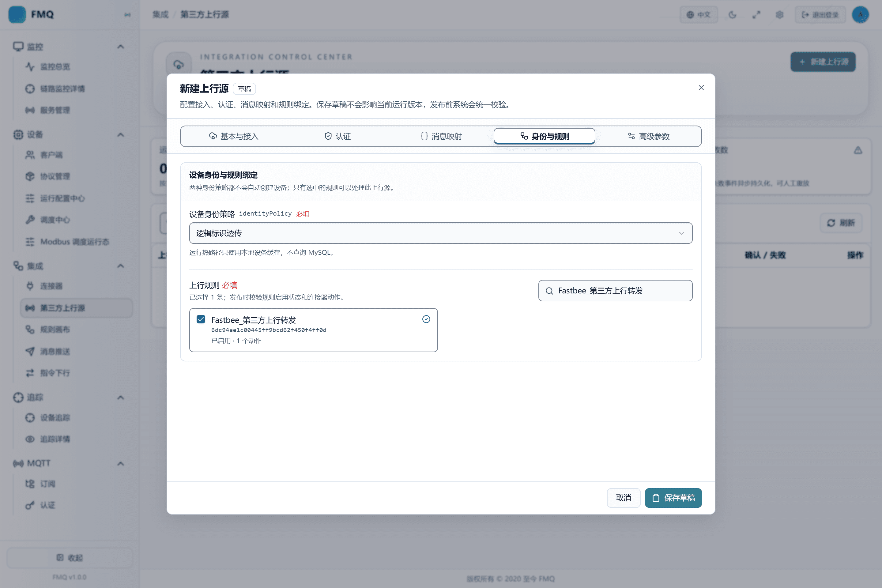882x588 pixels.
Task: Click the 收起 sidebar collapse button
Action: click(x=70, y=558)
